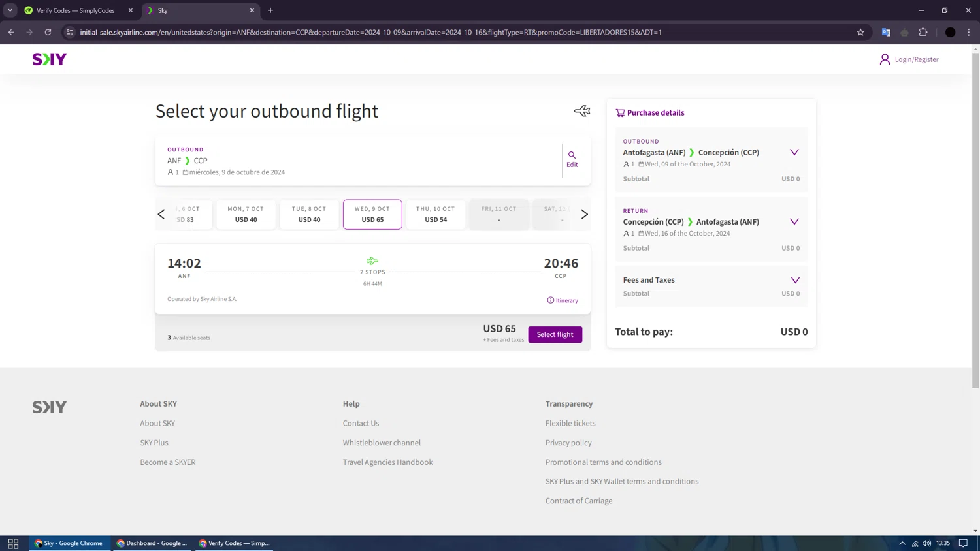Open Chrome profile avatar
Screen dimensions: 980x551
coord(951,32)
